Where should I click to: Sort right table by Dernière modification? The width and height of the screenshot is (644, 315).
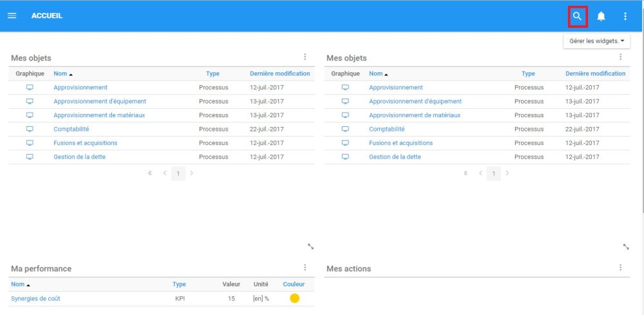(595, 73)
